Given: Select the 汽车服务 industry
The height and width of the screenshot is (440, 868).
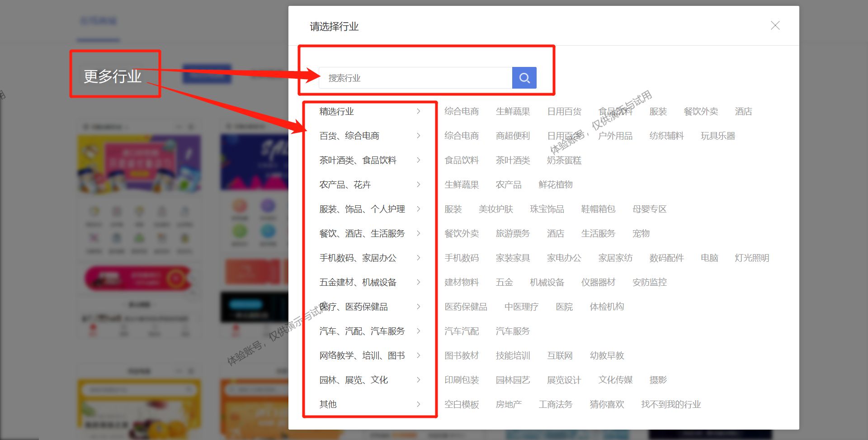Looking at the screenshot, I should point(513,331).
